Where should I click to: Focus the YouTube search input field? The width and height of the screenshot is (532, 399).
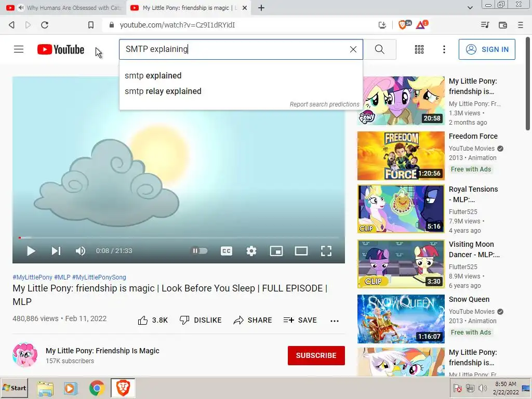pos(234,49)
